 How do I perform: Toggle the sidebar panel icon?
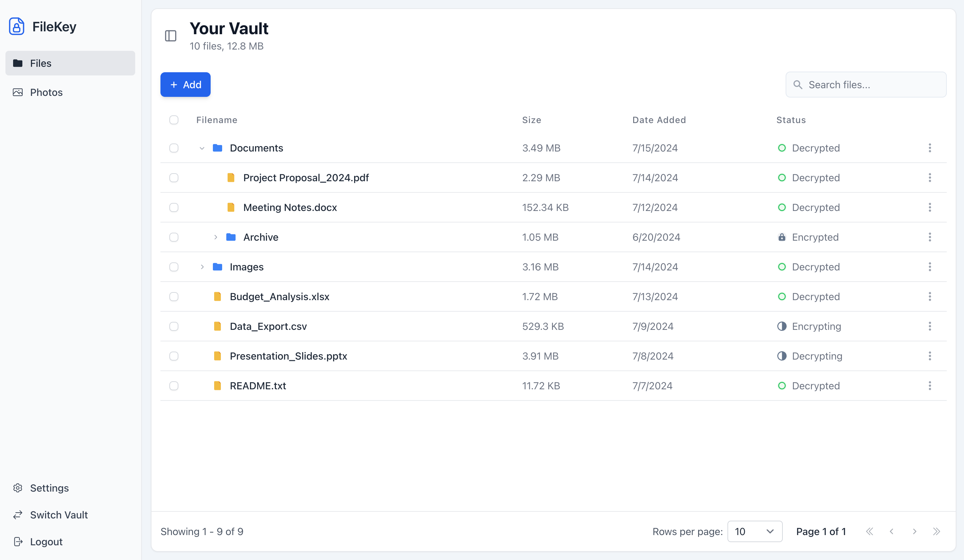click(x=171, y=36)
